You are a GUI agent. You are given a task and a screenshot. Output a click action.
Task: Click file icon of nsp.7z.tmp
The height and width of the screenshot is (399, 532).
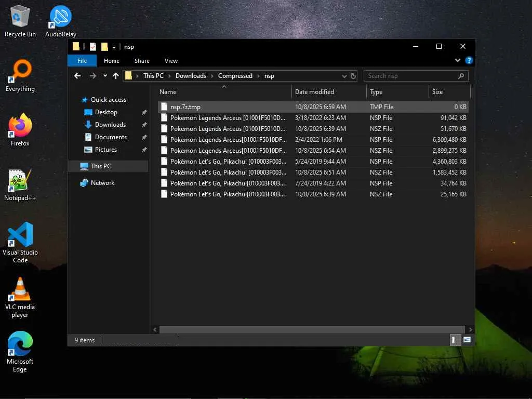(x=164, y=107)
